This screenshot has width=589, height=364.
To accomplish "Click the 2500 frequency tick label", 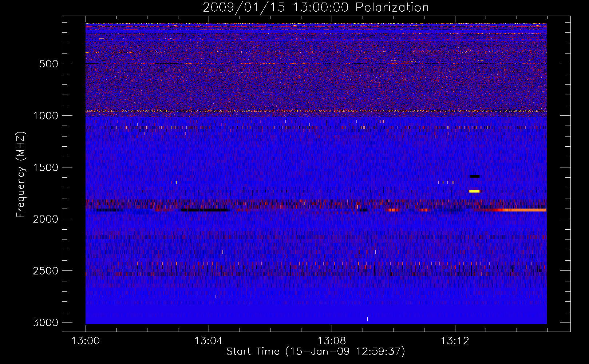I will [x=46, y=271].
